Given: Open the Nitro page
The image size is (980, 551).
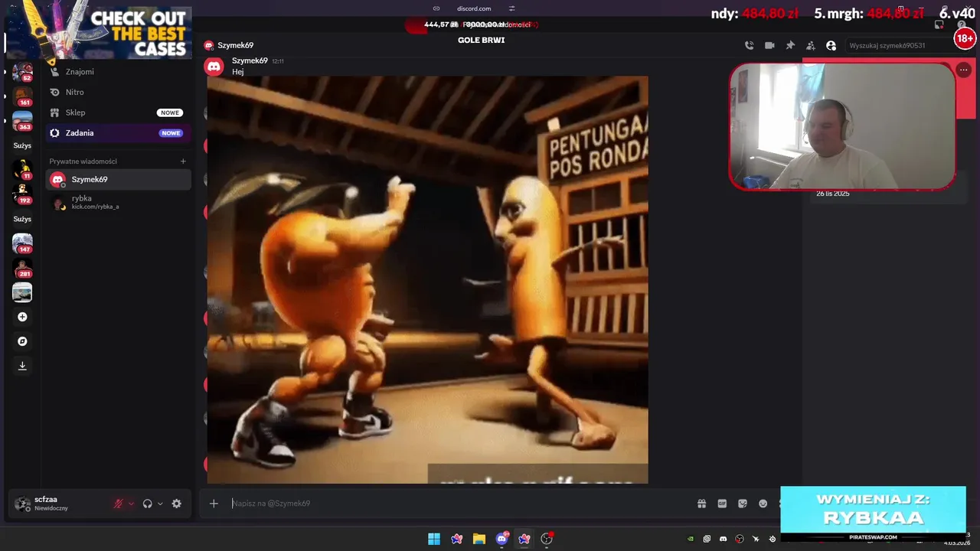Looking at the screenshot, I should coord(118,92).
